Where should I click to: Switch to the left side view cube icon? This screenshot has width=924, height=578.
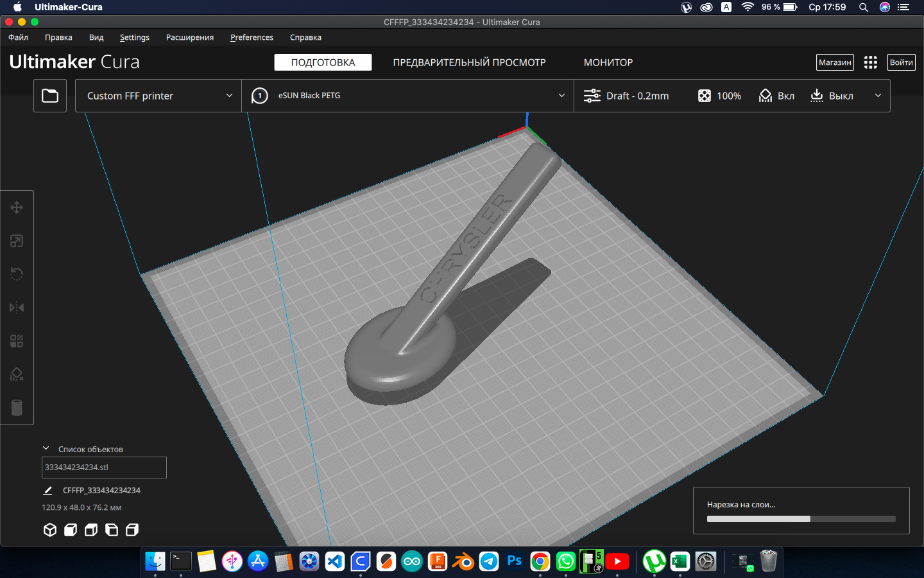(112, 530)
